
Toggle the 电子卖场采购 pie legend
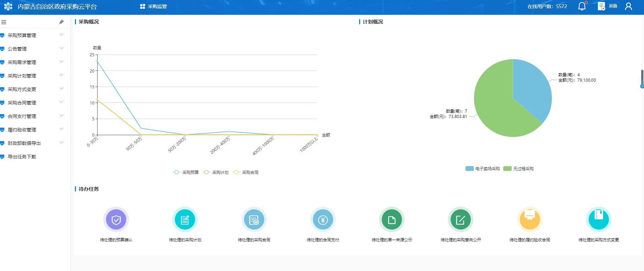click(x=482, y=169)
